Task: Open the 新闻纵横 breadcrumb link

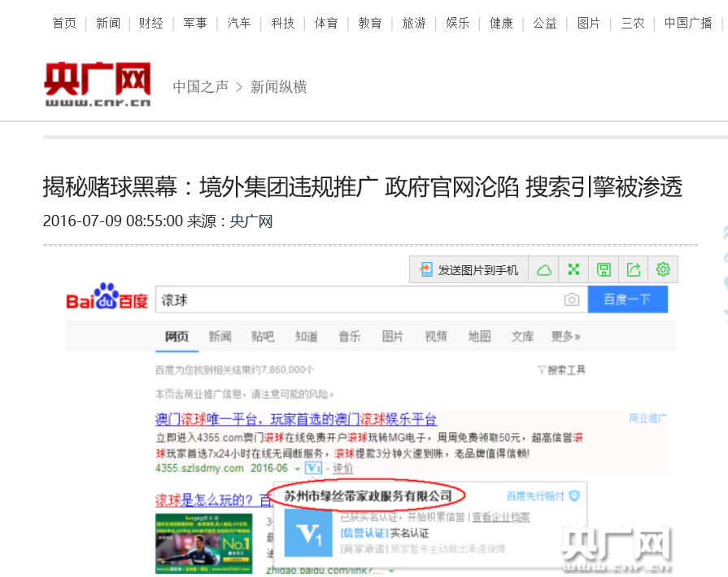Action: coord(278,87)
